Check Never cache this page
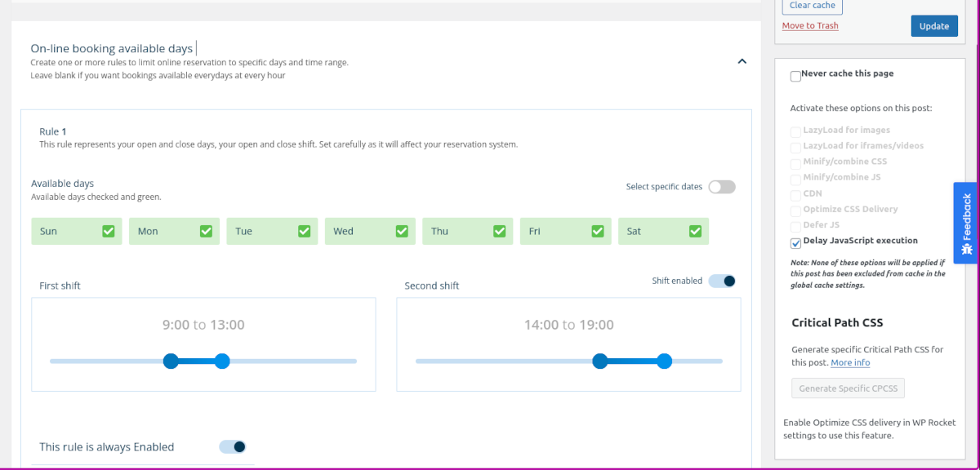 [795, 76]
